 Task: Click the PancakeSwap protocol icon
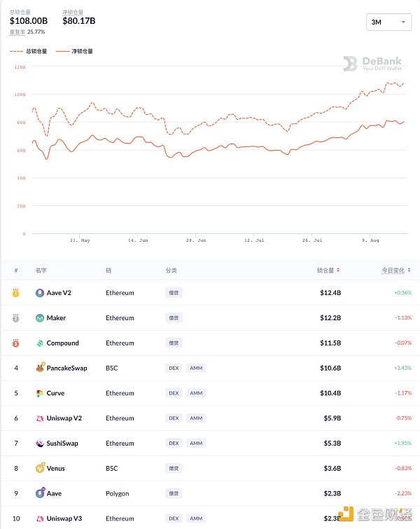40,368
